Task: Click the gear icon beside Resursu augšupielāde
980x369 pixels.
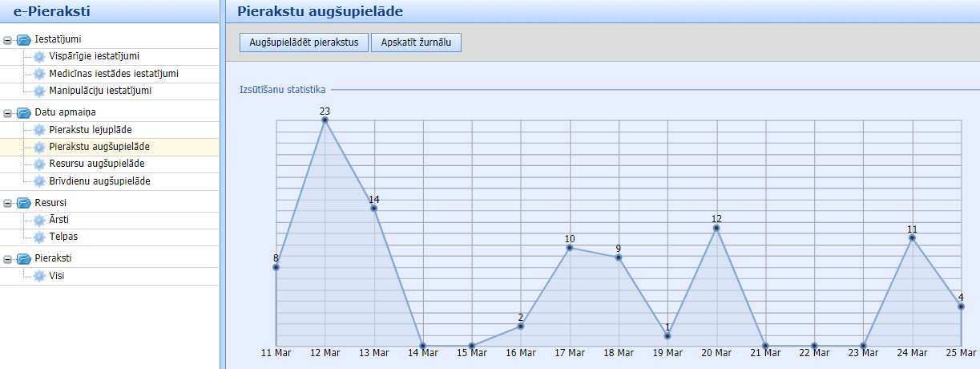Action: (39, 164)
